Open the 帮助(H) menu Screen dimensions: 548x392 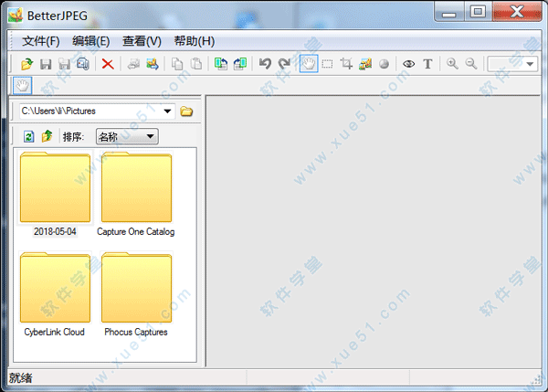click(x=195, y=41)
